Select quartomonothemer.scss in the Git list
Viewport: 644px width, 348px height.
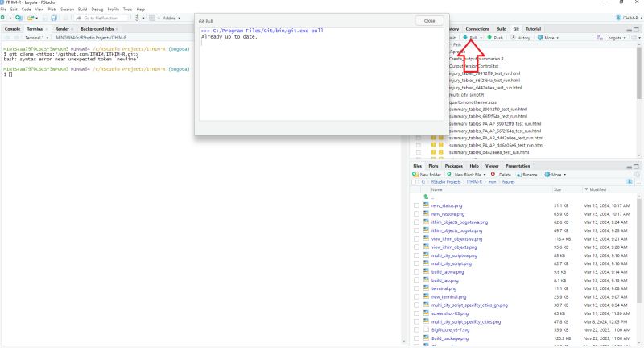click(x=473, y=101)
